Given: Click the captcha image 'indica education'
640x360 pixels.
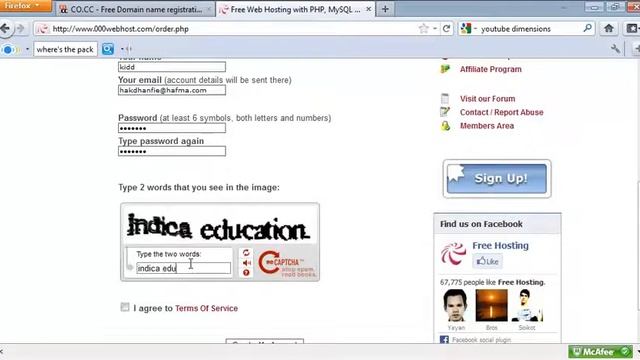Looking at the screenshot, I should pyautogui.click(x=219, y=226).
